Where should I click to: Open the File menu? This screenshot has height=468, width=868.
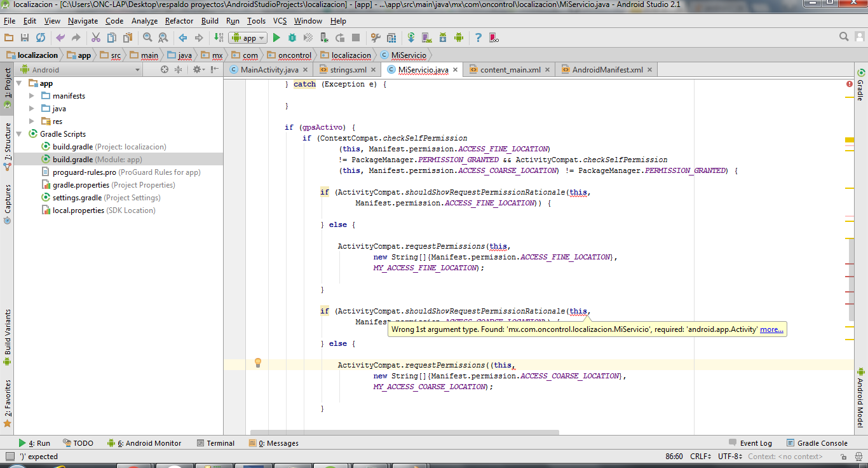coord(10,21)
